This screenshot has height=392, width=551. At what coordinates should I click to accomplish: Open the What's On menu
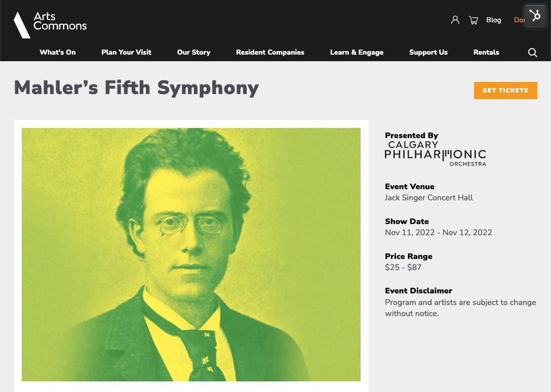pyautogui.click(x=58, y=52)
